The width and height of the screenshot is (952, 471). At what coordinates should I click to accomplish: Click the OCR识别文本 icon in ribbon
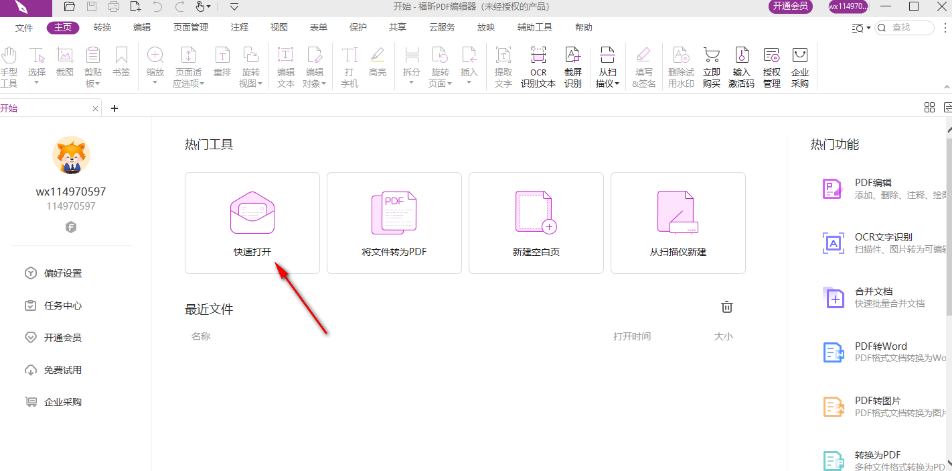coord(538,66)
